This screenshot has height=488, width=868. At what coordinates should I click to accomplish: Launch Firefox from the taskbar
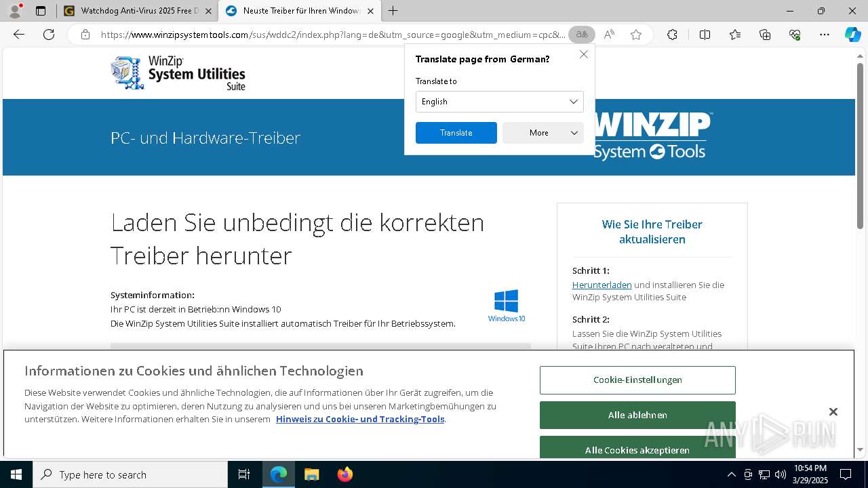click(x=345, y=474)
